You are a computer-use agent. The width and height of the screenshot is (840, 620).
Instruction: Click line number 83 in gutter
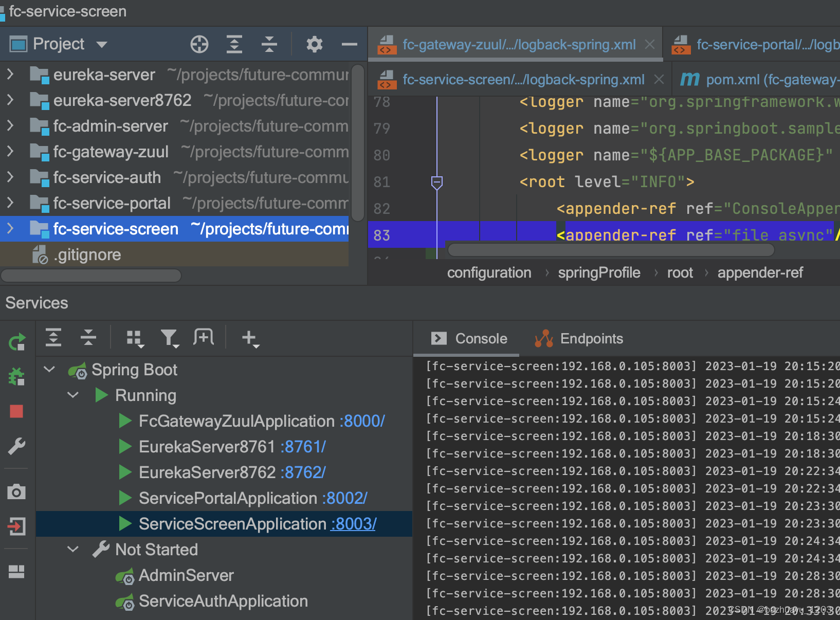pos(382,235)
